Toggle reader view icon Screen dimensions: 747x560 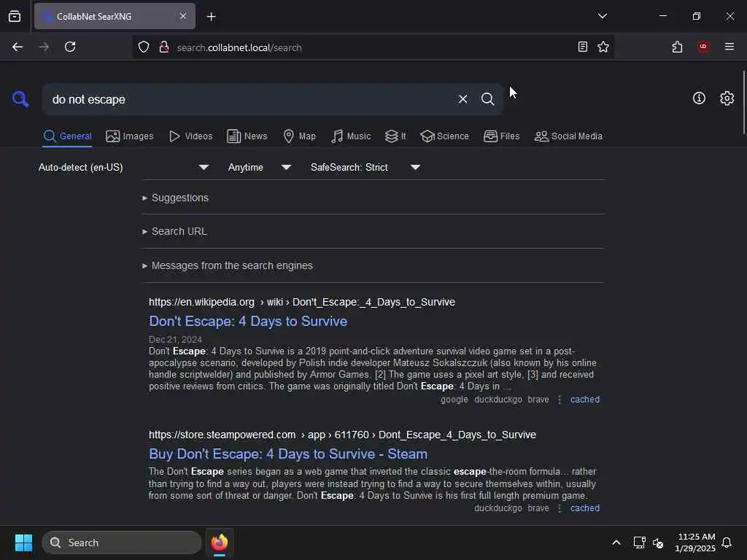point(582,47)
